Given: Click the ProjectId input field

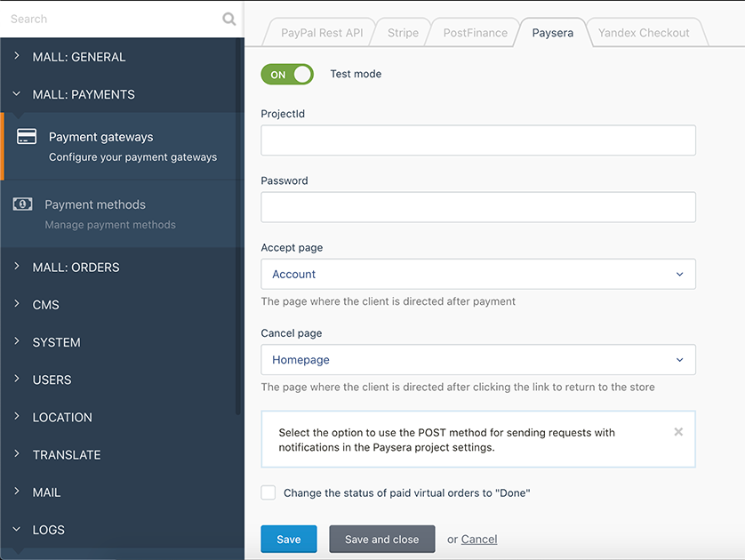Looking at the screenshot, I should tap(478, 140).
